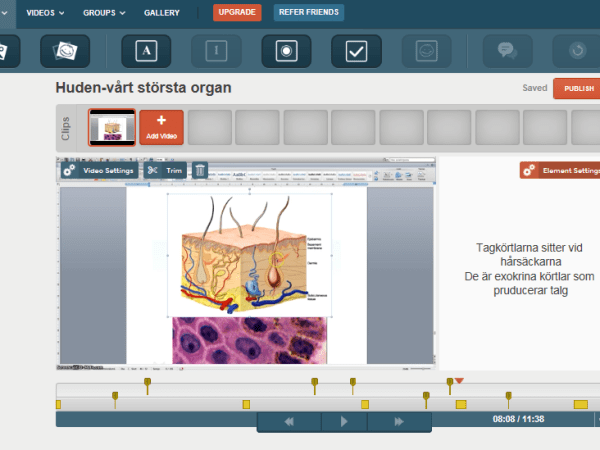This screenshot has height=450, width=600.
Task: Click the red playhead marker on timeline
Action: [x=459, y=381]
